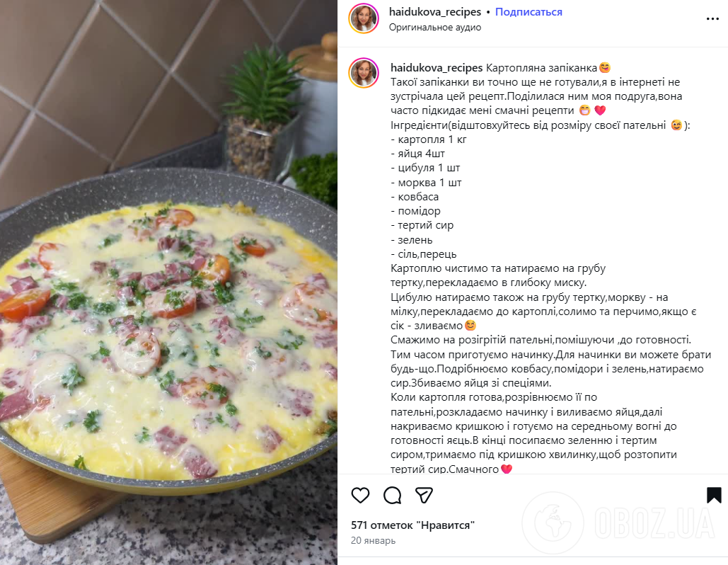Click the smiling emoji after зливаємо

coord(470,326)
